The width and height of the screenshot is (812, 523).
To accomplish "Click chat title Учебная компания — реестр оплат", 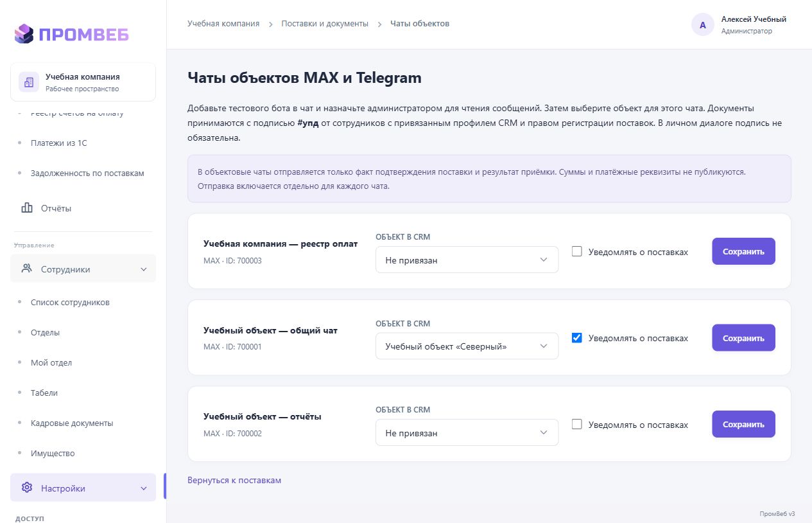I will point(281,244).
